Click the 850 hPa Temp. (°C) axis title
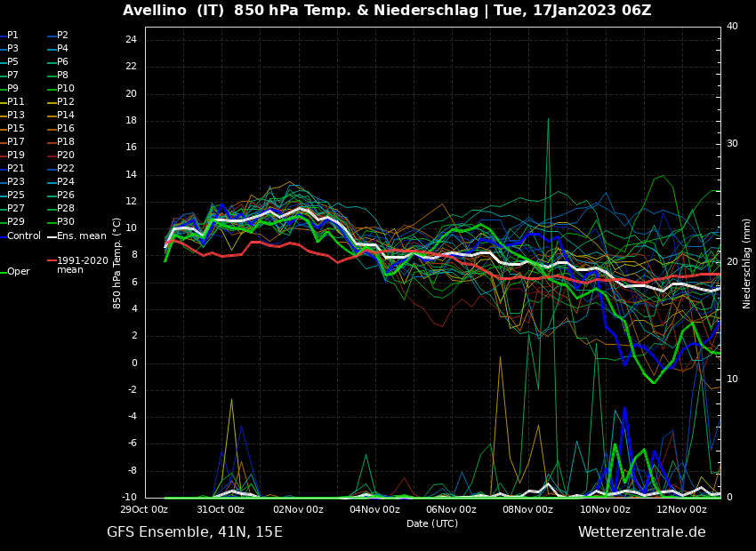Viewport: 756px width, 551px height. point(117,262)
